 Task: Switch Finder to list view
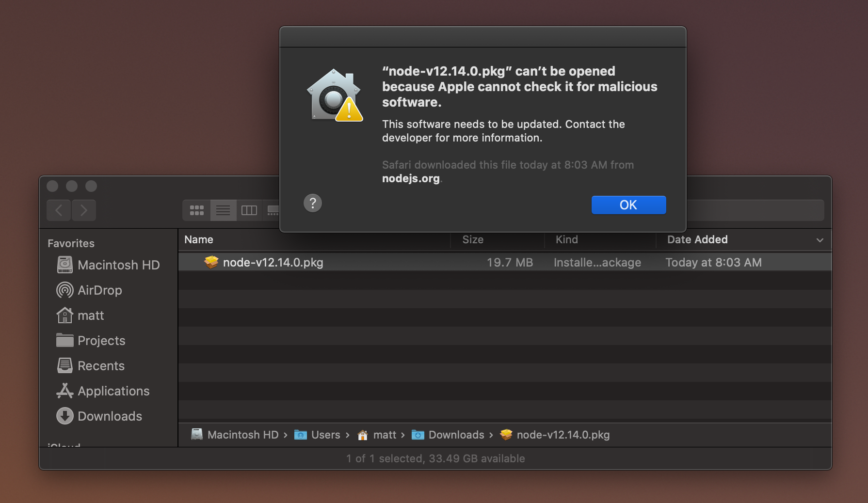pos(223,210)
